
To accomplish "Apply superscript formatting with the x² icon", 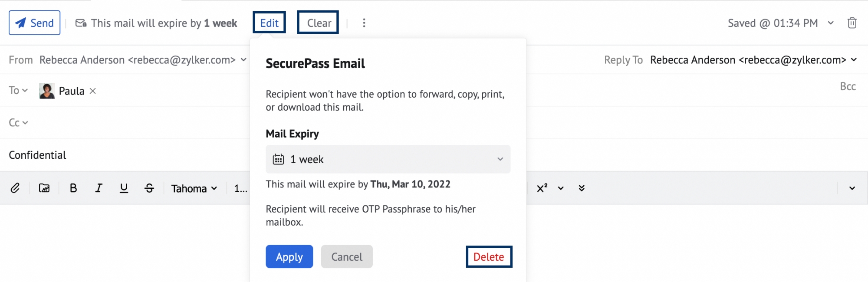I will pyautogui.click(x=542, y=188).
